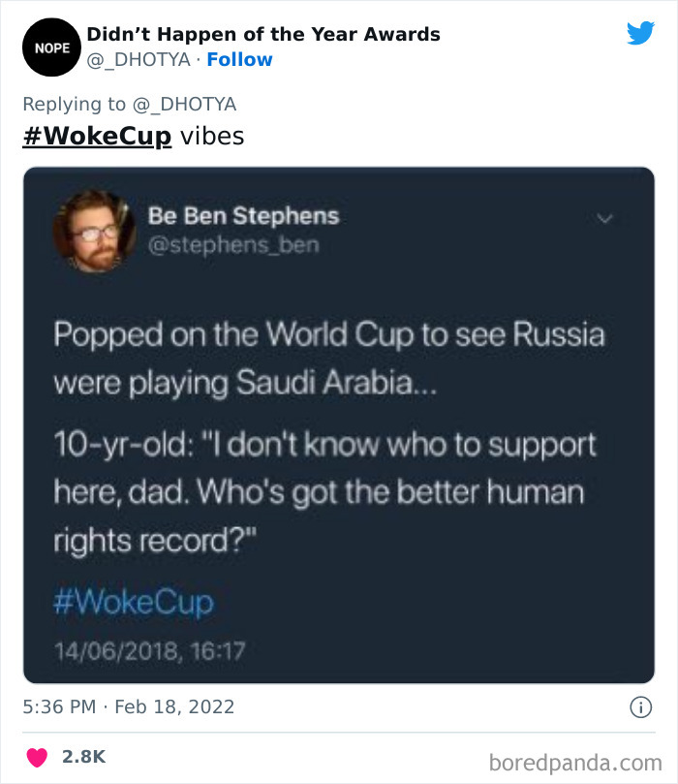Click the 5:36 PM Feb 18, 2022 timestamp
This screenshot has height=784, width=678.
128,706
